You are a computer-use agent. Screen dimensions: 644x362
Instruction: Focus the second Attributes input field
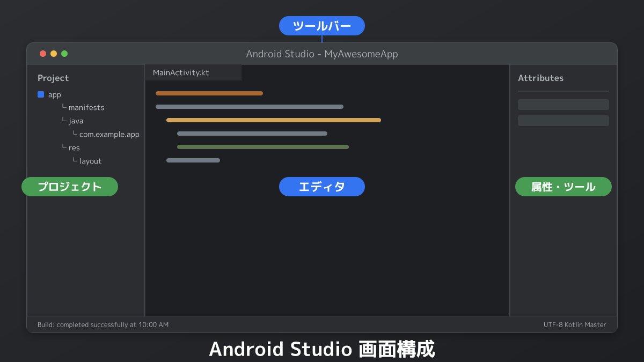563,121
